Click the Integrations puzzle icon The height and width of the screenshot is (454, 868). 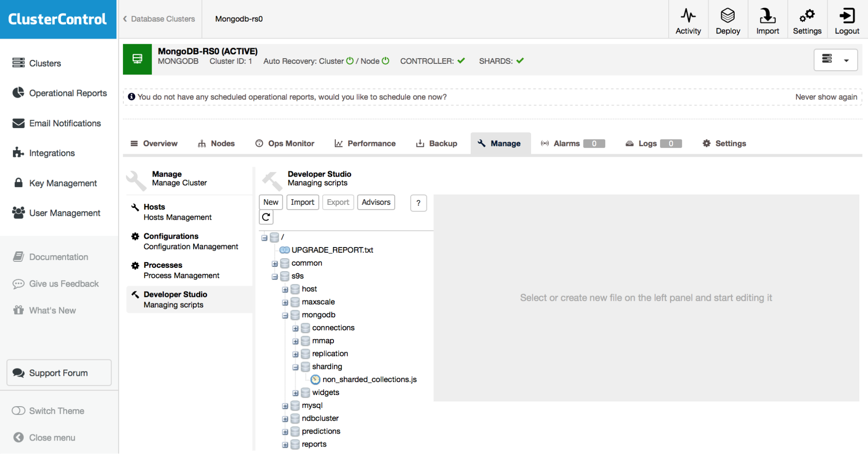pos(18,153)
